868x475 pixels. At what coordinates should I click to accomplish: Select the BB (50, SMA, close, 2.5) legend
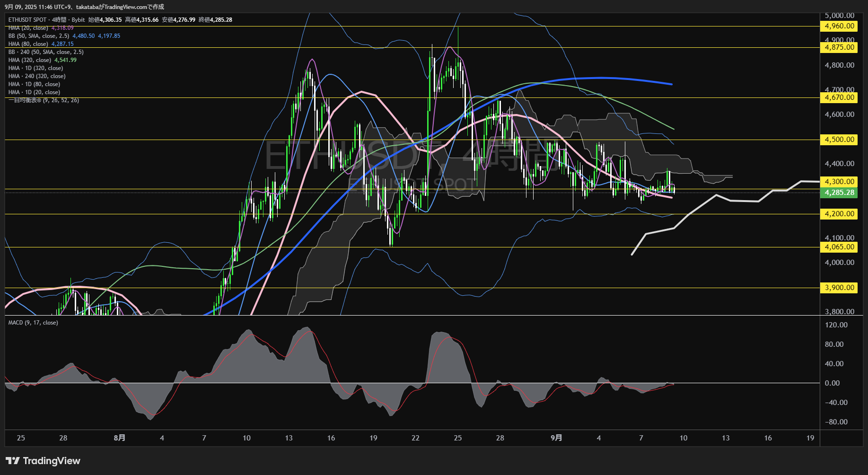[x=39, y=36]
